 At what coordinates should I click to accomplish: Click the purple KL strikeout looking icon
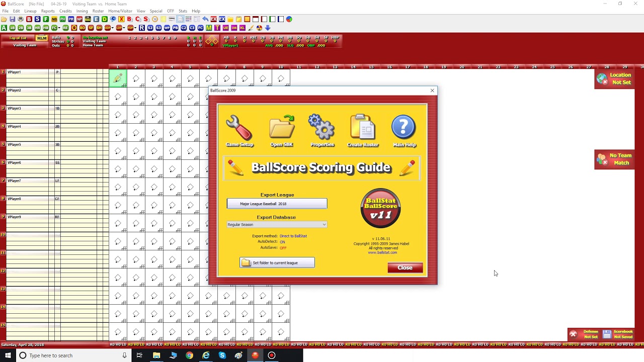[243, 28]
